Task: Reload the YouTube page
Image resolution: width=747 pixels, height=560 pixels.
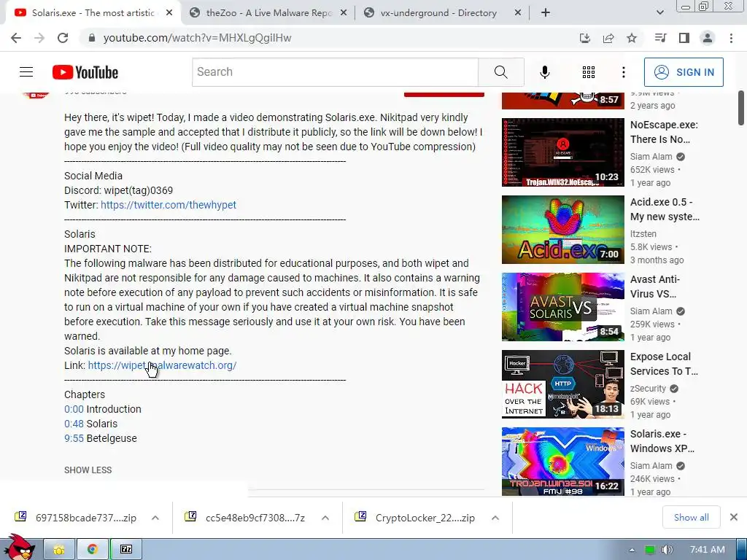Action: (63, 38)
